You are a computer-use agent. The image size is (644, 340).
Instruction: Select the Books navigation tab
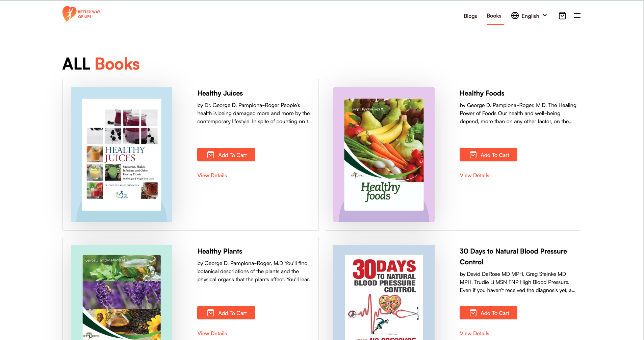494,16
